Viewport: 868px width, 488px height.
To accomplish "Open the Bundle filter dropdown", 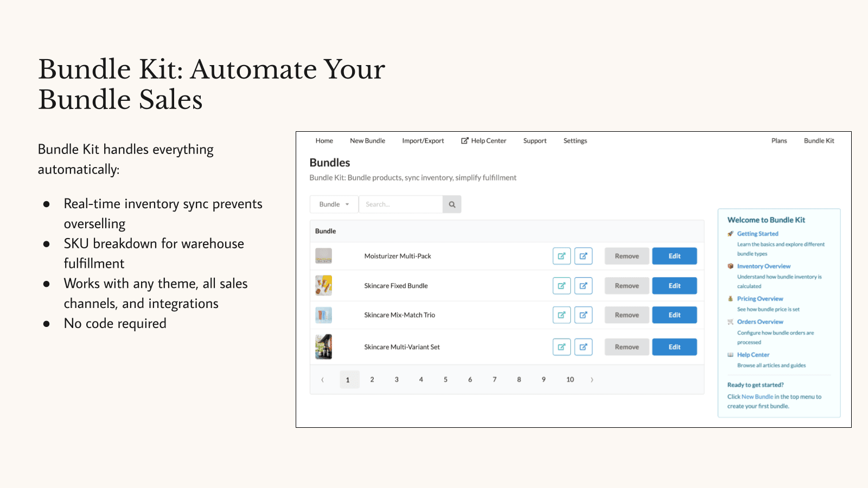I will (334, 204).
